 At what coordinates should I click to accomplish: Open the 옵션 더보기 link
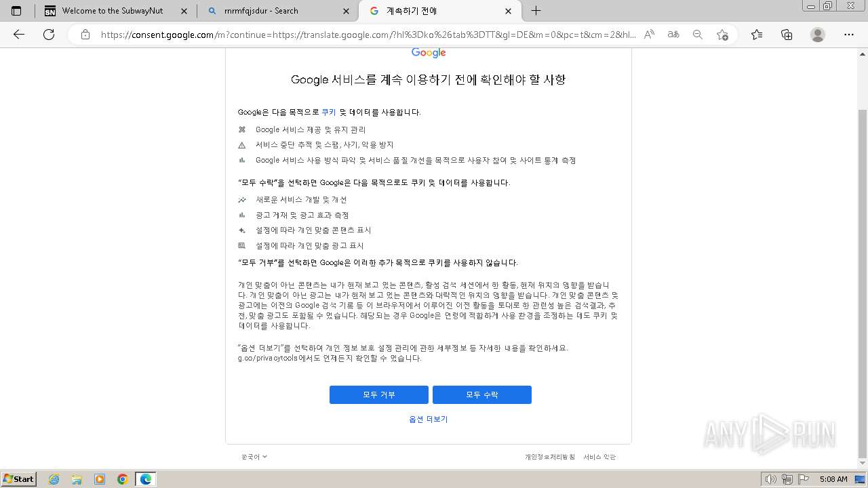point(429,419)
